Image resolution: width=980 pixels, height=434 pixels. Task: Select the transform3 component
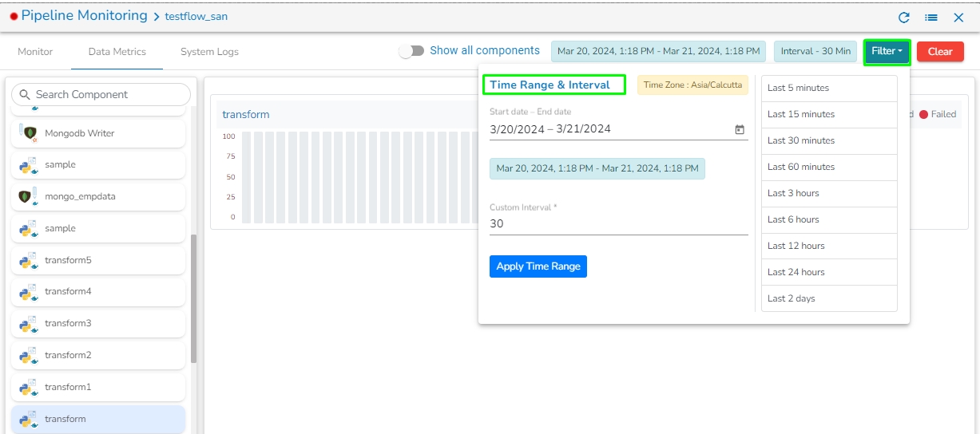(x=98, y=323)
